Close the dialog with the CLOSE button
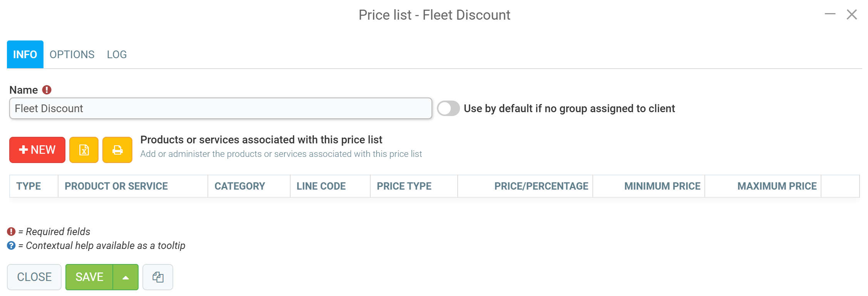868x296 pixels. [34, 277]
